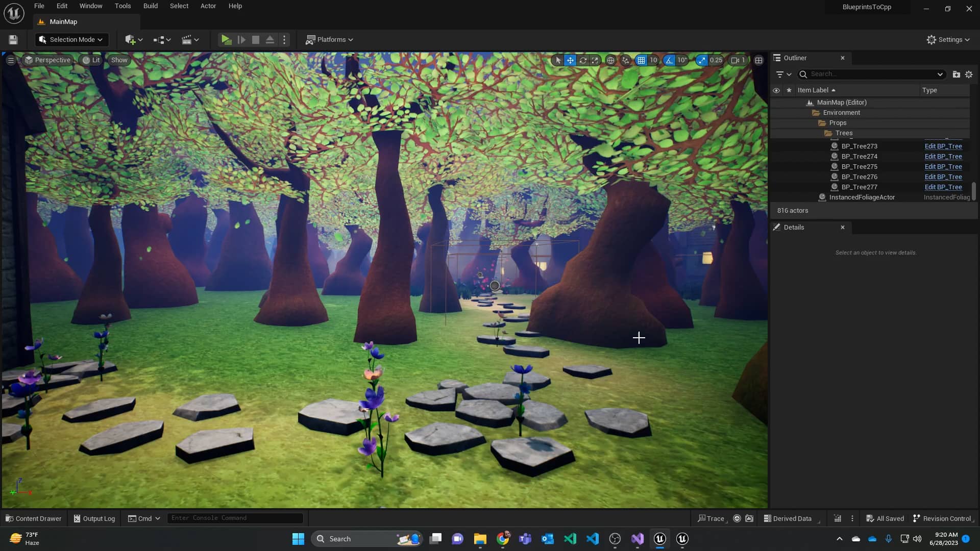The image size is (980, 551).
Task: Select the scale transform tool
Action: (x=595, y=60)
